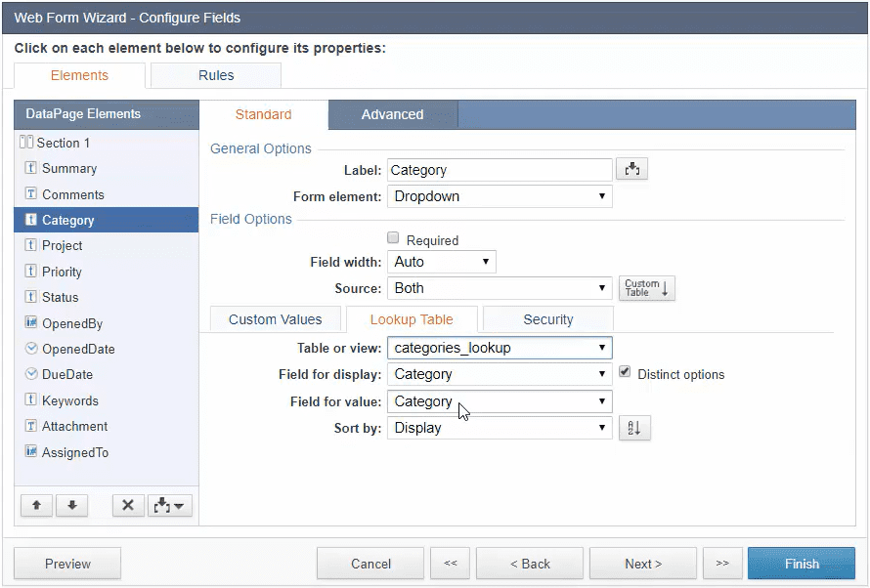Click the insert parameter icon beside Label
The height and width of the screenshot is (588, 870).
[x=632, y=170]
